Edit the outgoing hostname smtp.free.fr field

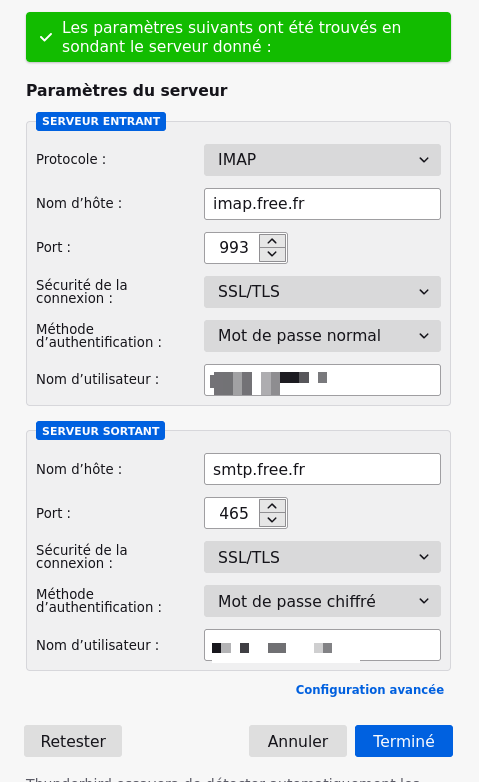click(x=322, y=469)
